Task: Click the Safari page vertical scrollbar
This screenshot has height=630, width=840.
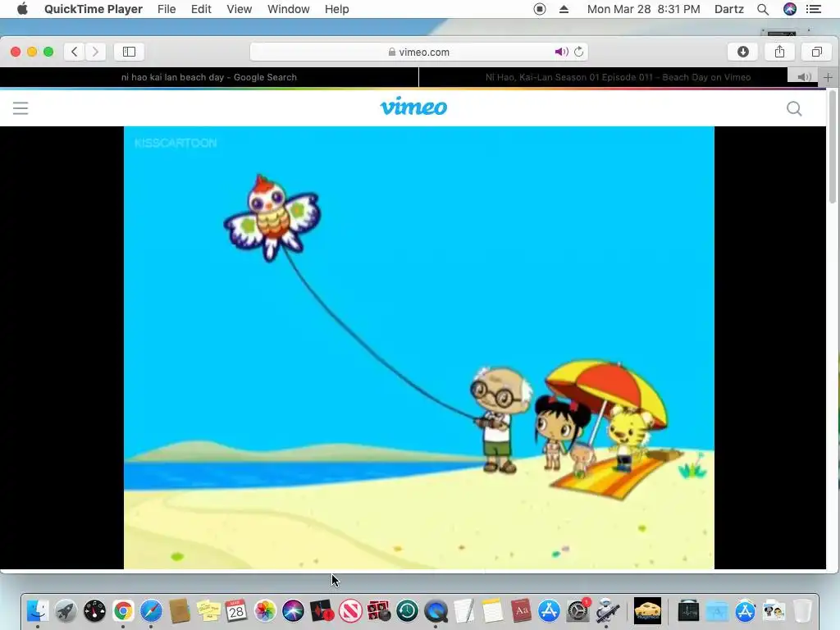Action: [833, 148]
